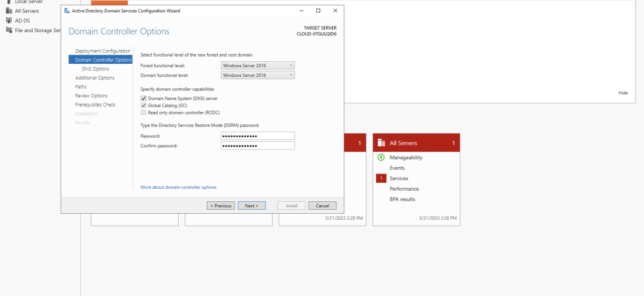Image resolution: width=644 pixels, height=296 pixels.
Task: Open the Domain functional level dropdown
Action: click(258, 75)
